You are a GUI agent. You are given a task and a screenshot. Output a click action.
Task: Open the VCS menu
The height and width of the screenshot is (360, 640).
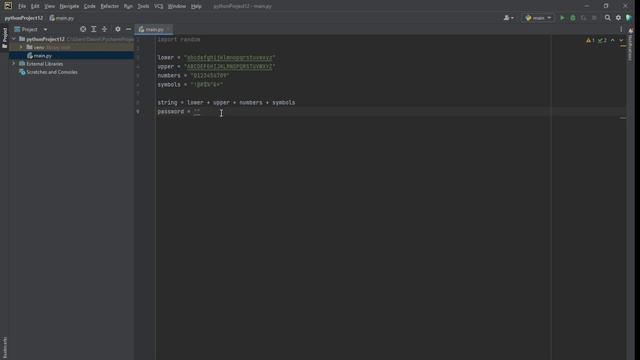(159, 6)
